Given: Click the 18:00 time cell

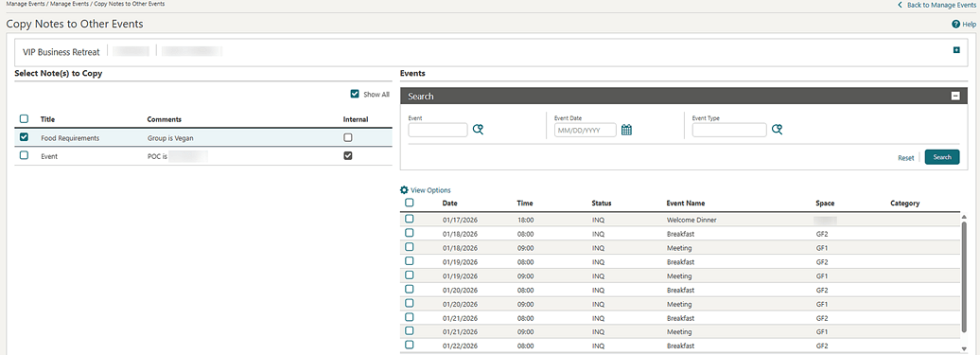Looking at the screenshot, I should [x=526, y=220].
